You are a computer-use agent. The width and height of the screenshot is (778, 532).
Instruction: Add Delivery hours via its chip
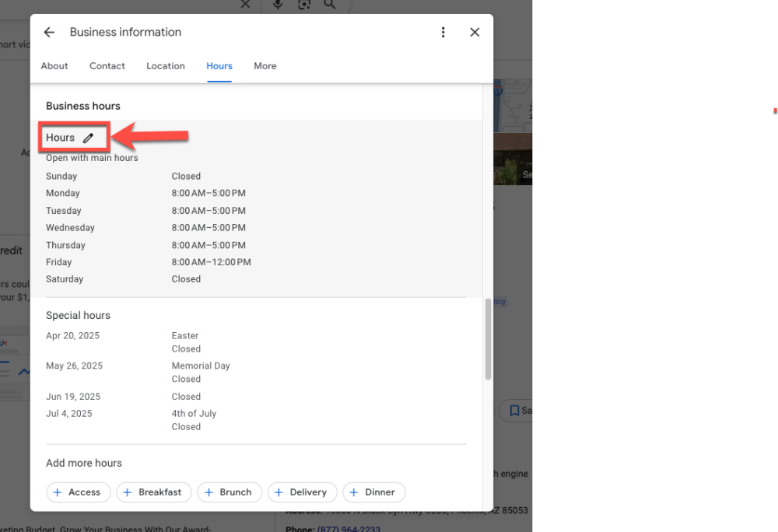(302, 492)
